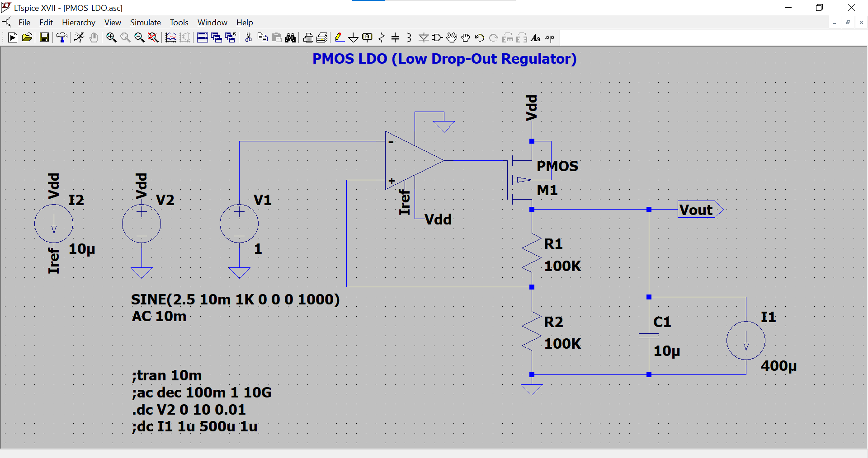Screen dimensions: 868x458
Task: Open the Hierarchy menu
Action: tap(78, 22)
